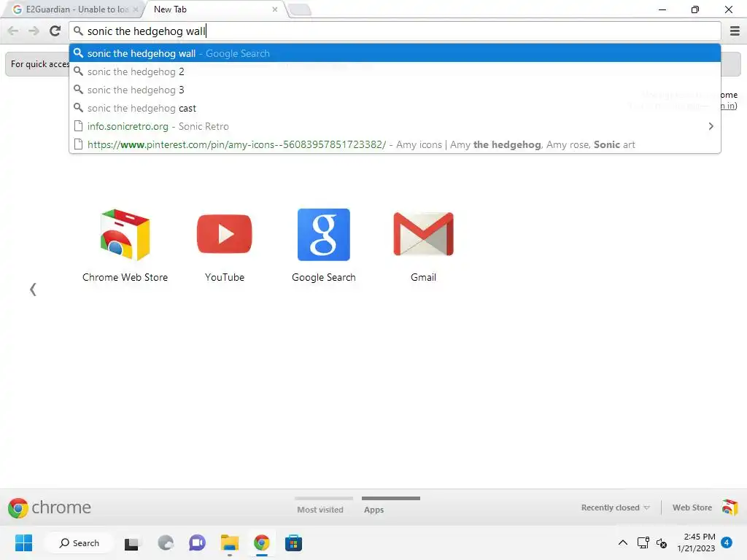Viewport: 747px width, 560px height.
Task: Open the notification count badge
Action: coord(727,542)
